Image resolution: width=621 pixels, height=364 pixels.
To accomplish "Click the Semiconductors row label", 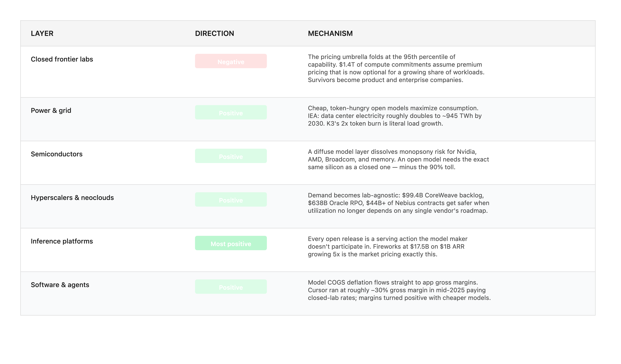I will click(x=57, y=154).
